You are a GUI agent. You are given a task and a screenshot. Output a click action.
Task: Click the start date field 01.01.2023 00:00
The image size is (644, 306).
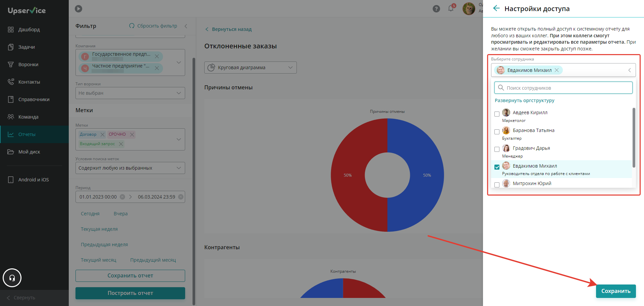[x=98, y=197]
